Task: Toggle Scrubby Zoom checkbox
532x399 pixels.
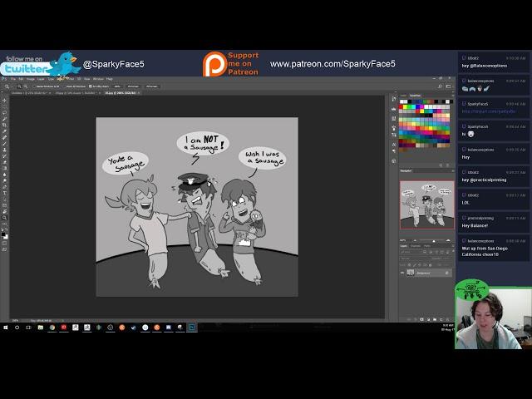Action: pos(91,86)
